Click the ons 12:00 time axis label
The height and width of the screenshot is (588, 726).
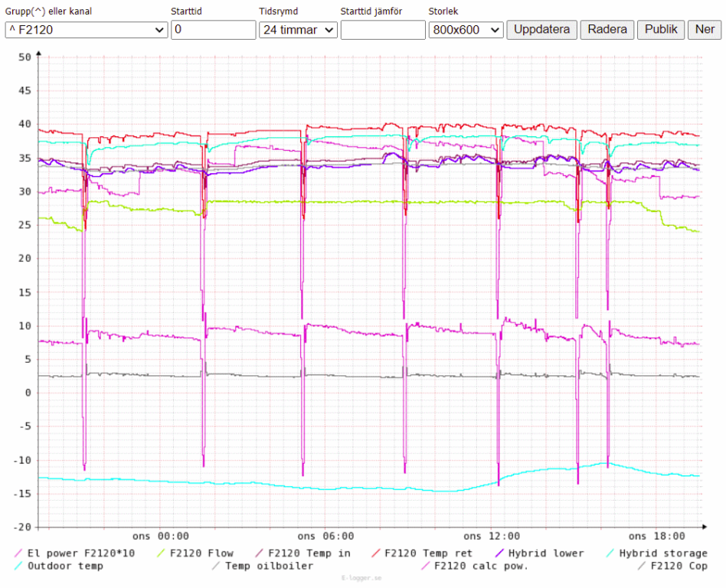pos(489,537)
